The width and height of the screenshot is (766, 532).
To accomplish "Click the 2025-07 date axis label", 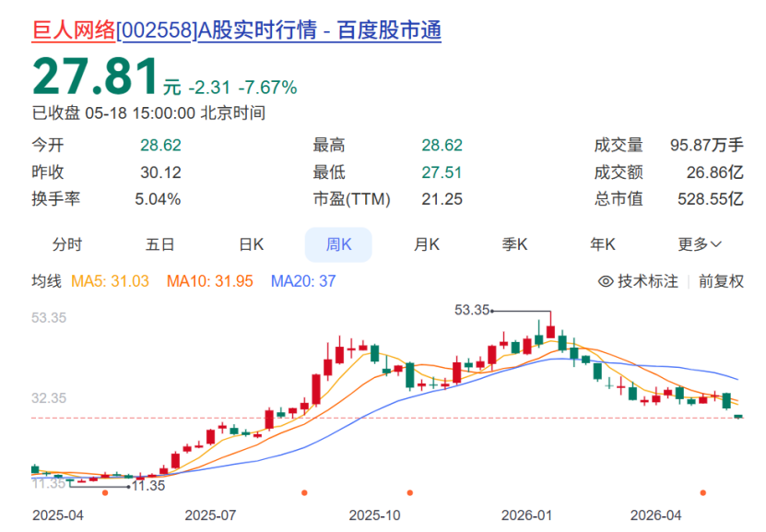I will pos(210,515).
